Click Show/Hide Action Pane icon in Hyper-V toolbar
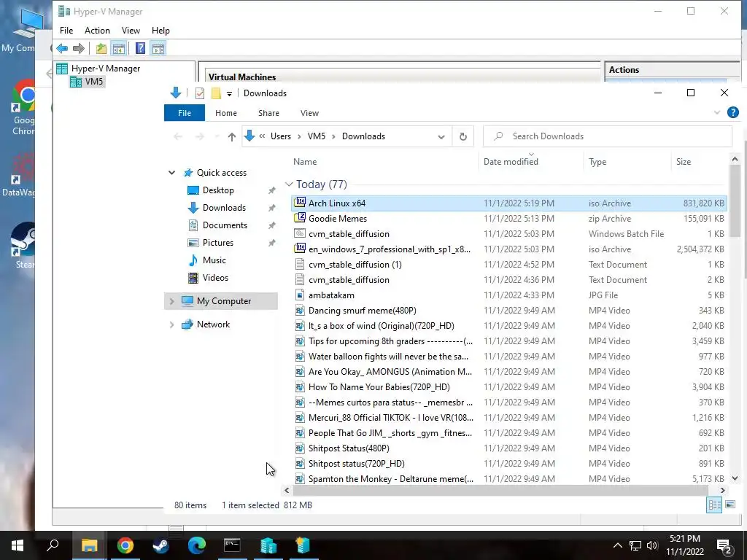Viewport: 747px width, 560px height. point(158,48)
